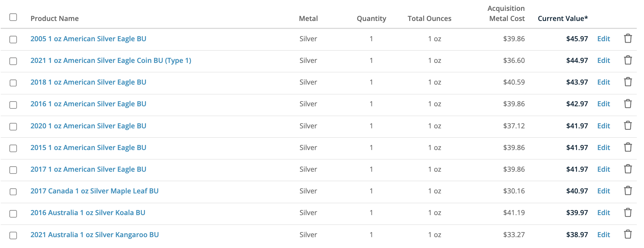Delete the 2017 Canada Silver Maple Leaf
This screenshot has height=248, width=644.
[628, 191]
